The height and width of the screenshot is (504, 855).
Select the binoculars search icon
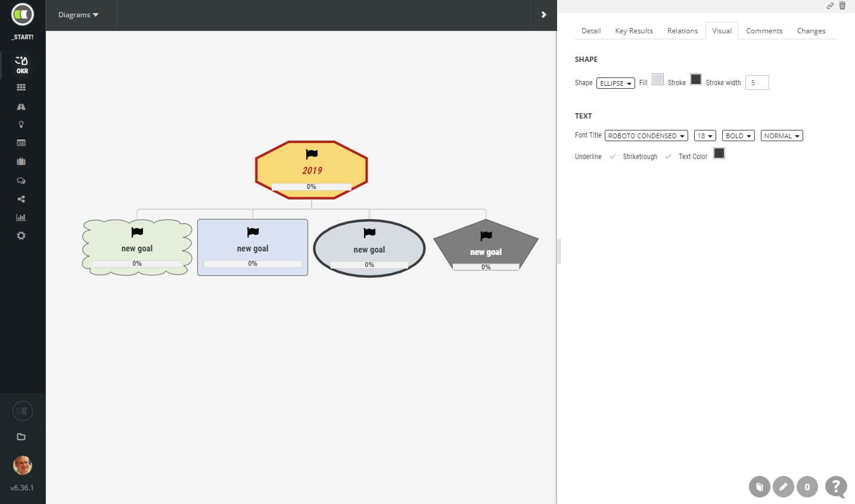point(21,107)
